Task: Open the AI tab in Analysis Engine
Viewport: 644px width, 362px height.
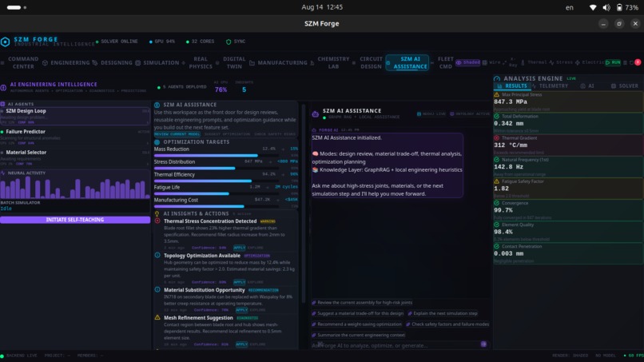Action: click(588, 86)
